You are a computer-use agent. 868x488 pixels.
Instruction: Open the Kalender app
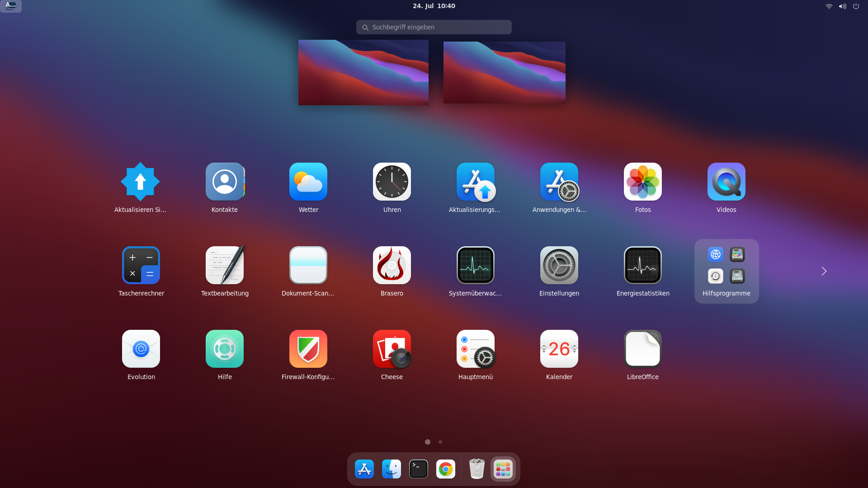point(559,349)
